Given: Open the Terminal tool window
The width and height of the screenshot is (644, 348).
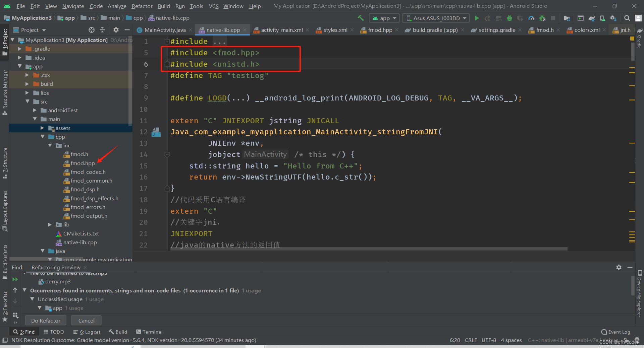Looking at the screenshot, I should pos(149,332).
